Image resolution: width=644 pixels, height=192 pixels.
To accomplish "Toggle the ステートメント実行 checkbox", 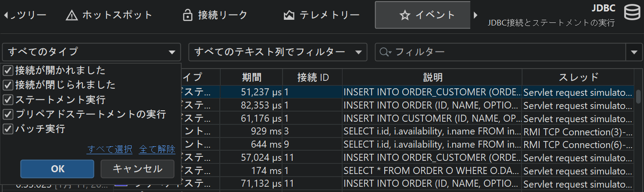I will (8, 100).
